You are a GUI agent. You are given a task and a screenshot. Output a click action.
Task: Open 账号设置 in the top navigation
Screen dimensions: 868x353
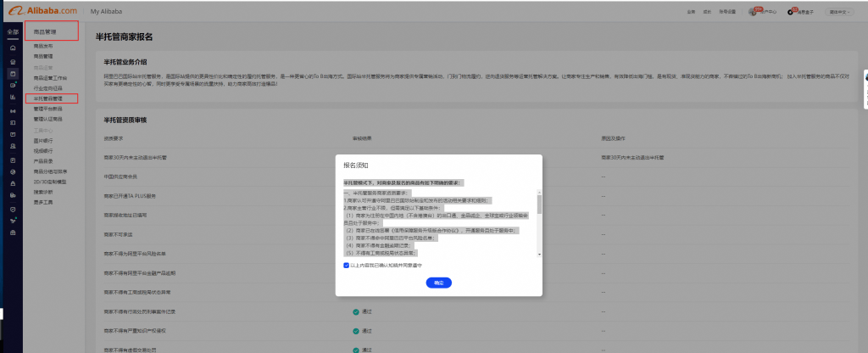(x=727, y=12)
